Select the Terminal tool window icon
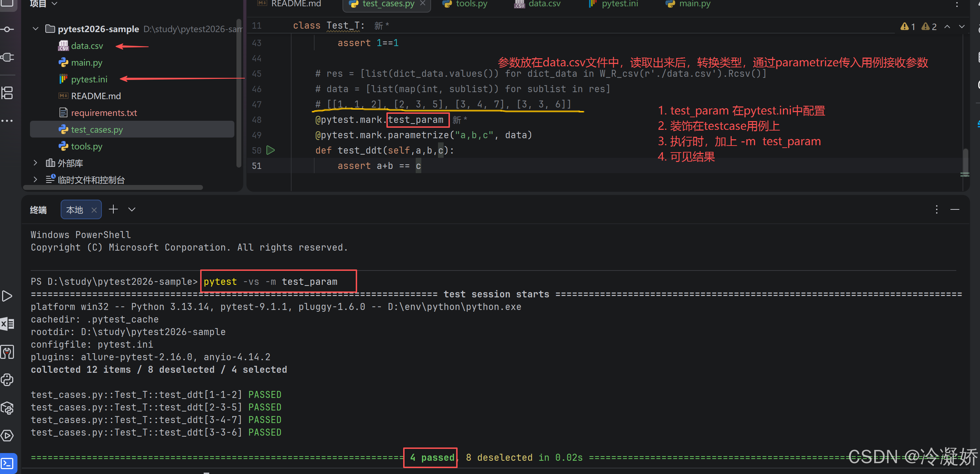Image resolution: width=980 pixels, height=474 pixels. (7, 463)
